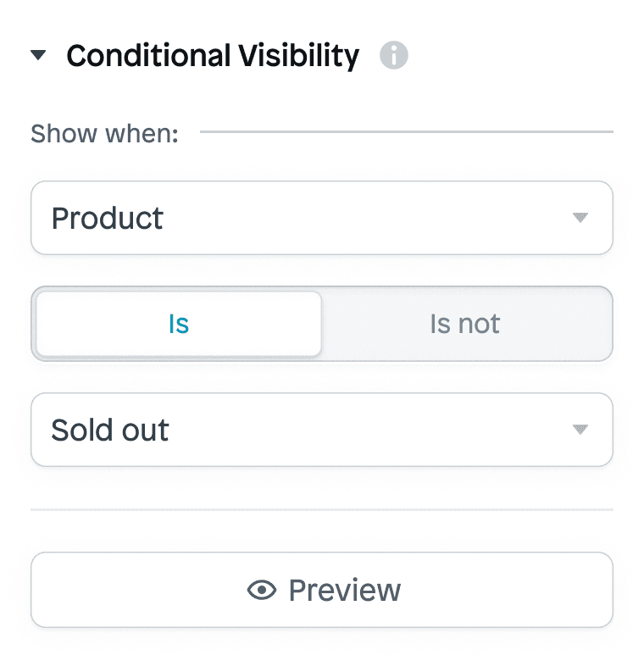Click the Conditional Visibility heading text
This screenshot has height=661, width=644.
[213, 56]
